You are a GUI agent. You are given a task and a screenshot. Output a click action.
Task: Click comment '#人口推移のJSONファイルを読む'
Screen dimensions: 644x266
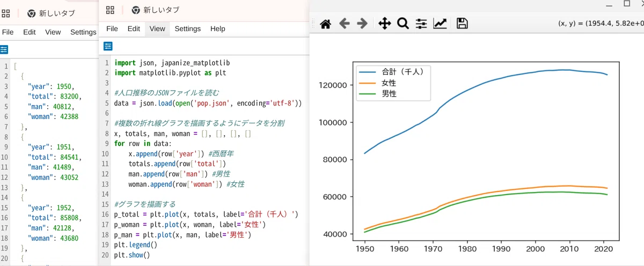tap(167, 93)
